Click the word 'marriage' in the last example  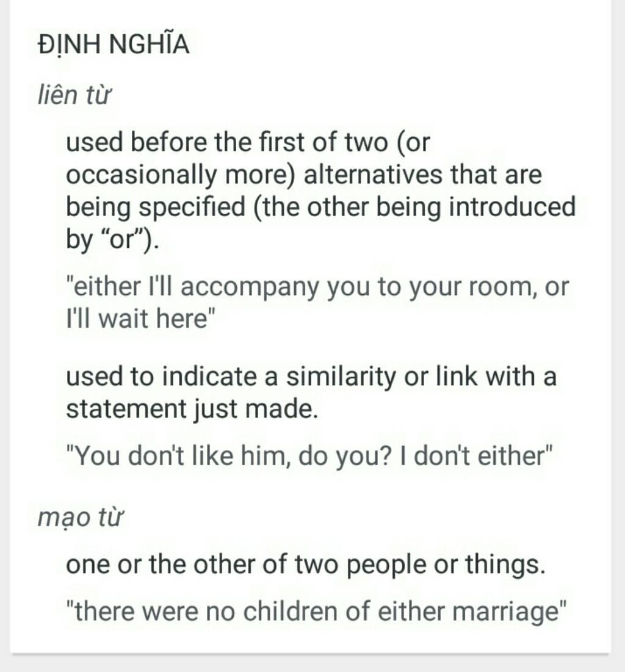[x=506, y=612]
